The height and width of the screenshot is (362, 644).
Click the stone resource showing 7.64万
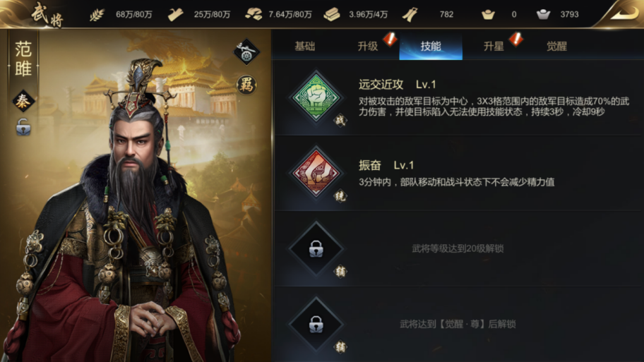click(x=254, y=15)
